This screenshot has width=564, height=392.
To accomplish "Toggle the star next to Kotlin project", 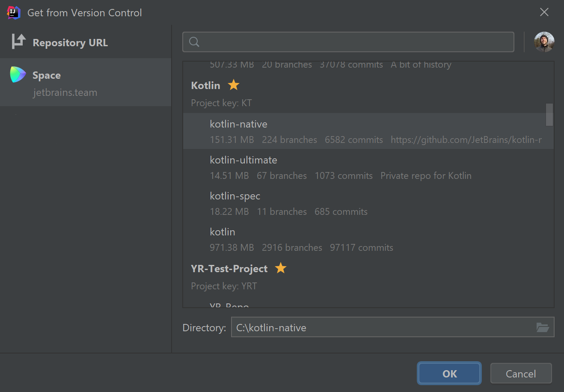I will pyautogui.click(x=234, y=85).
